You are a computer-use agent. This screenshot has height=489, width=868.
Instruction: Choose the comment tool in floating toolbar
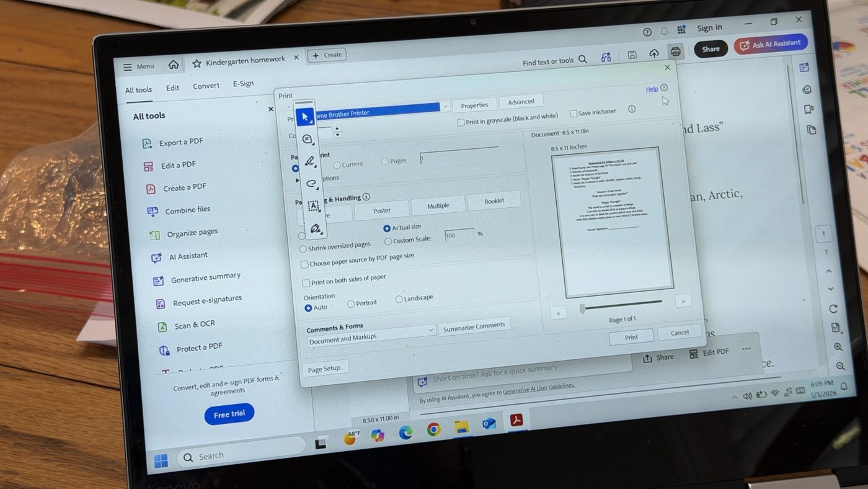[307, 139]
